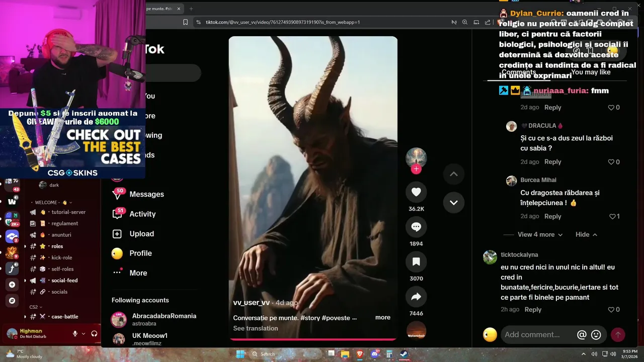The height and width of the screenshot is (362, 644).
Task: Open Discord Discover compass icon
Action: tap(12, 301)
